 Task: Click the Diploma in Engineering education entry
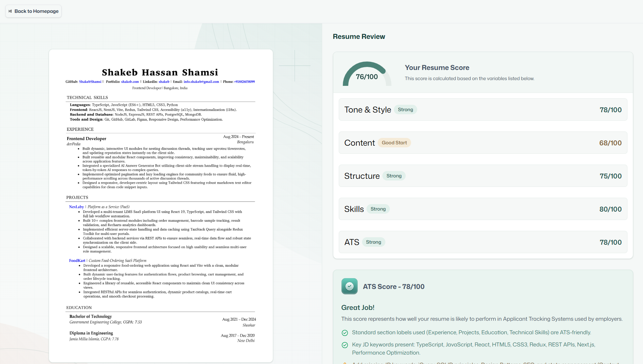[91, 333]
